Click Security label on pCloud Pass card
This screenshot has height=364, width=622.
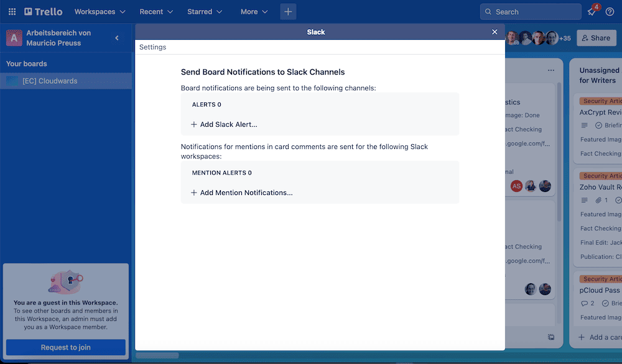point(601,279)
